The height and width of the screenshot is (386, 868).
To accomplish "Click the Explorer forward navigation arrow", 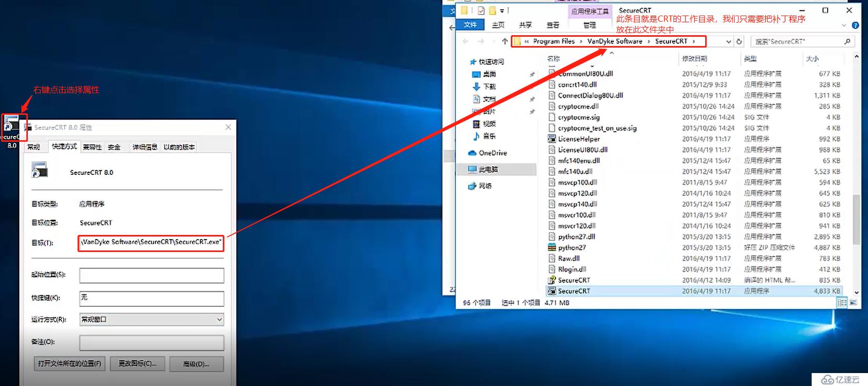I will tap(481, 41).
